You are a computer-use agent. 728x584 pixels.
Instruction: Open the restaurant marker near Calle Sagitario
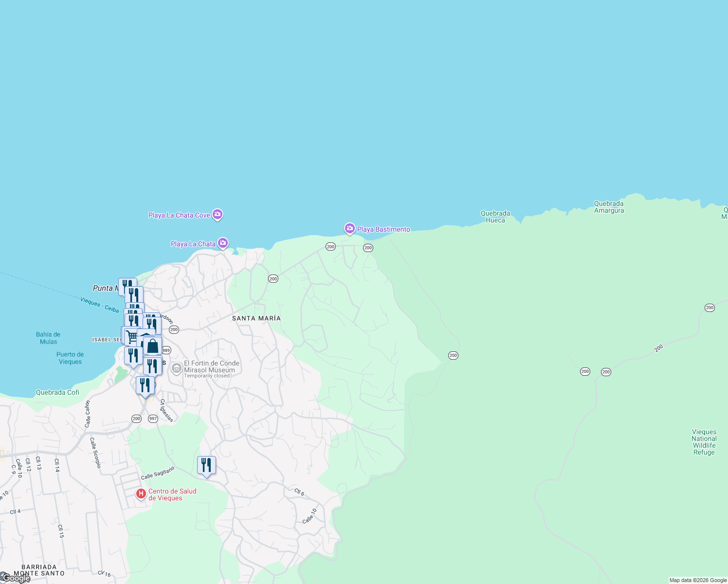click(206, 466)
